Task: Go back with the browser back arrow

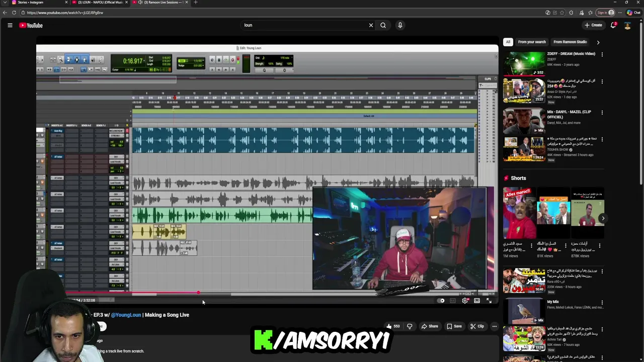Action: [x=5, y=13]
